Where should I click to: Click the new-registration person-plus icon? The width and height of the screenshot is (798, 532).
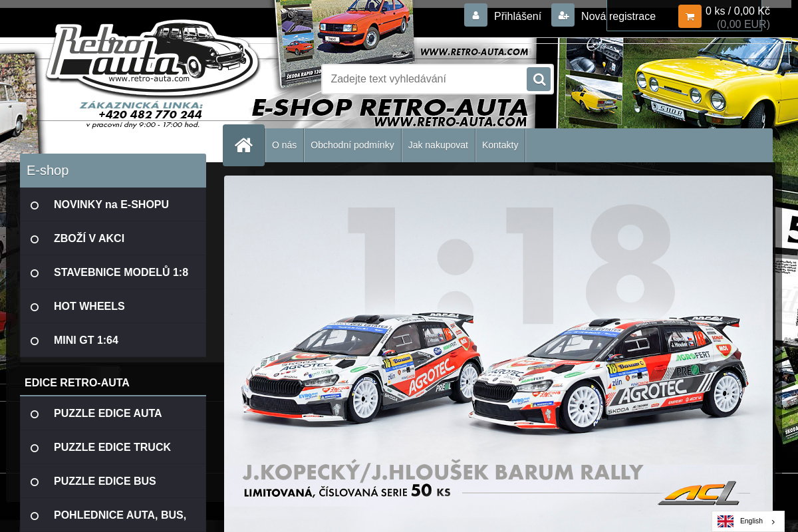[563, 15]
